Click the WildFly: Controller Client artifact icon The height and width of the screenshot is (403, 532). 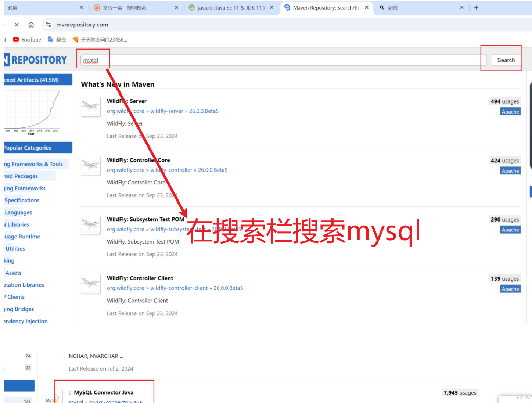90,284
